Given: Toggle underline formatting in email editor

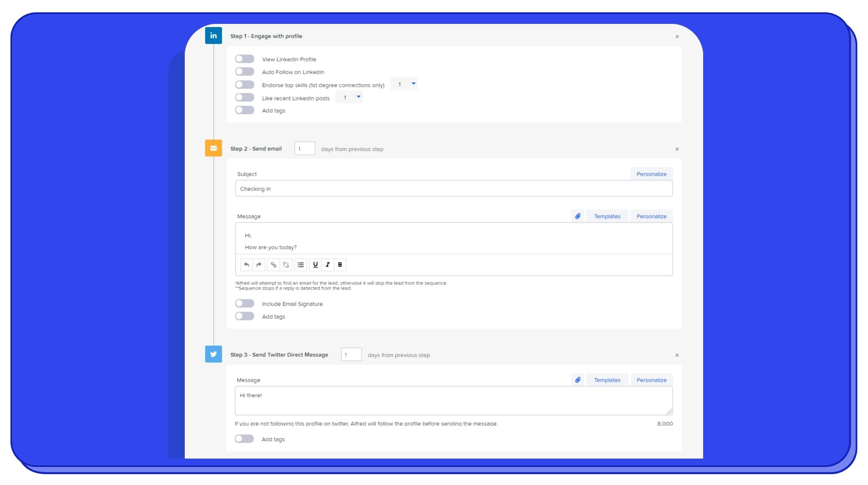Looking at the screenshot, I should (x=315, y=265).
